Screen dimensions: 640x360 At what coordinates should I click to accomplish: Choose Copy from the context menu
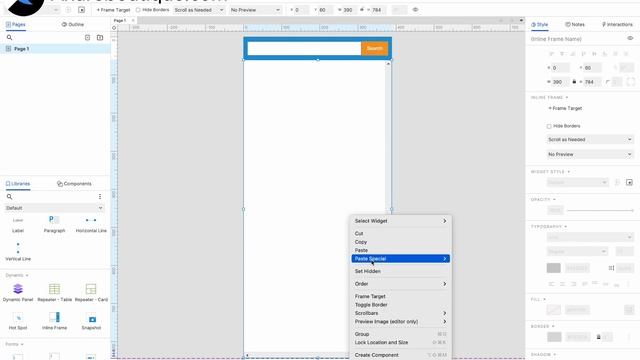(400, 242)
